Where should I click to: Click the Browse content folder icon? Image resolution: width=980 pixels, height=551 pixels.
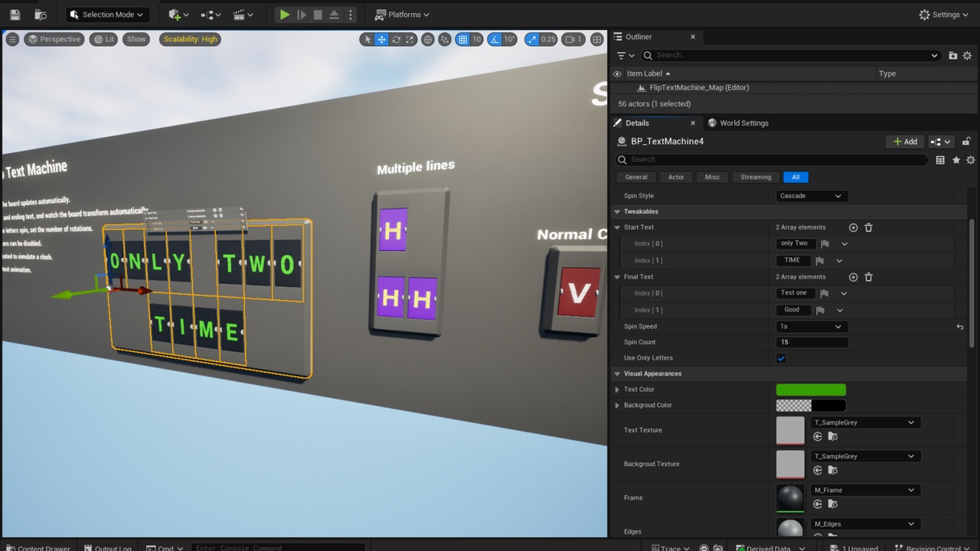pos(41,15)
